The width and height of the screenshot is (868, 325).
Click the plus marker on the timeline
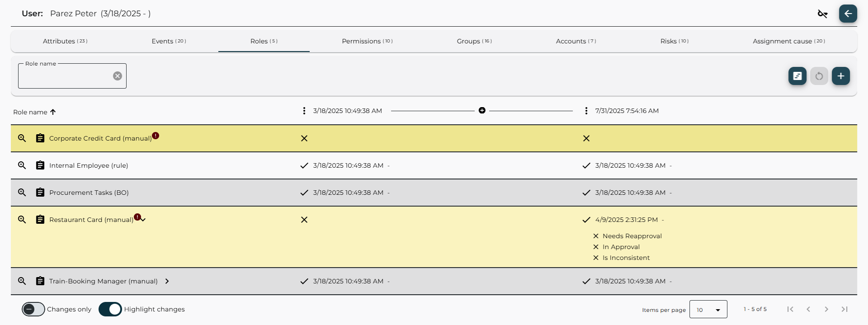pyautogui.click(x=482, y=111)
